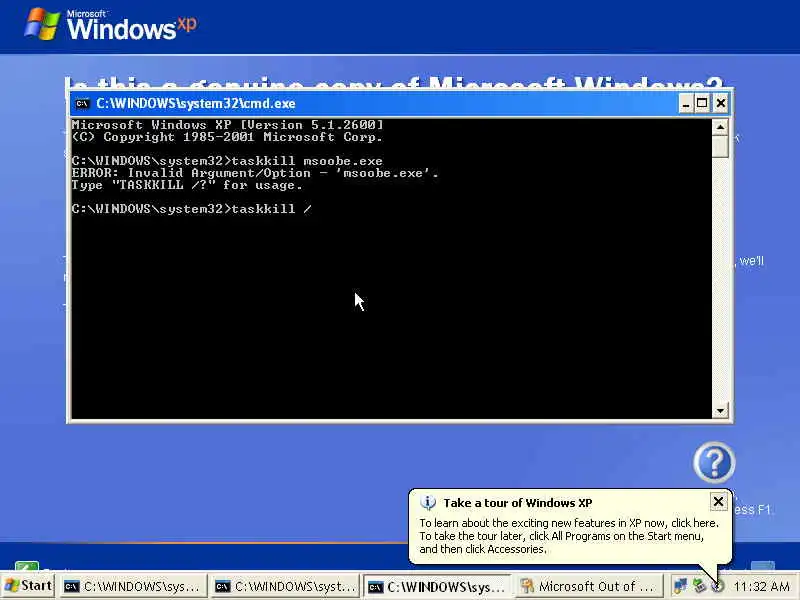
Task: Switch to Microsoft Out of ... taskbar button
Action: 587,586
